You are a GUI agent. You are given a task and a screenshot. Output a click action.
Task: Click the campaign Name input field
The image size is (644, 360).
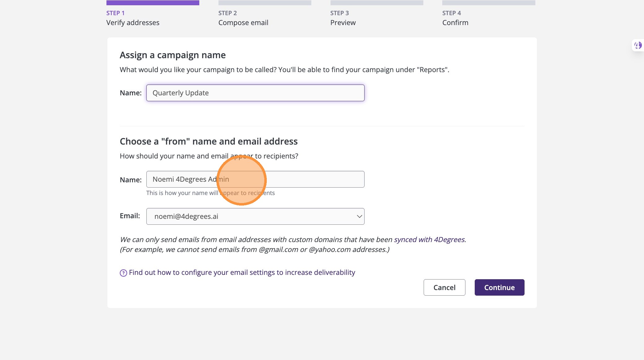tap(255, 93)
